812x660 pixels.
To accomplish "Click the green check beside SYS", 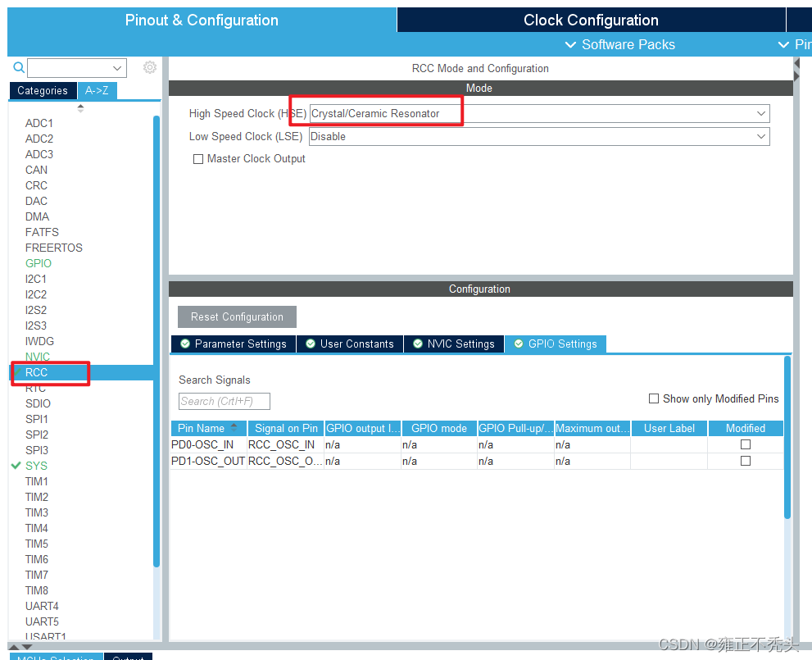I will click(x=16, y=465).
